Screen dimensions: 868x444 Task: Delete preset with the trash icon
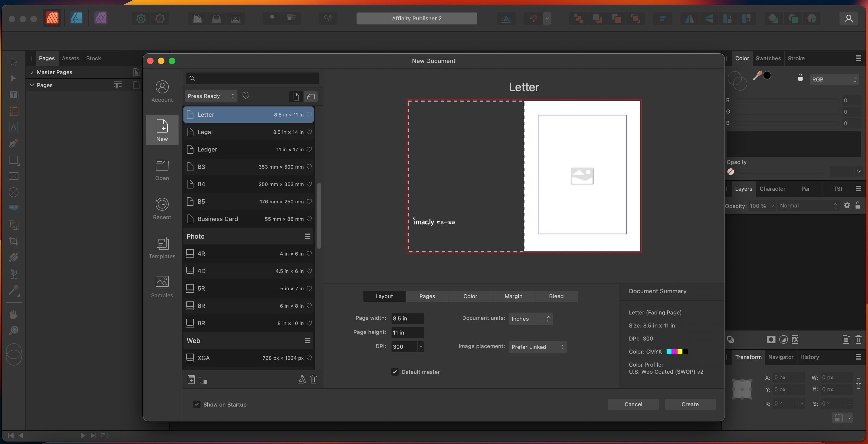pyautogui.click(x=313, y=379)
